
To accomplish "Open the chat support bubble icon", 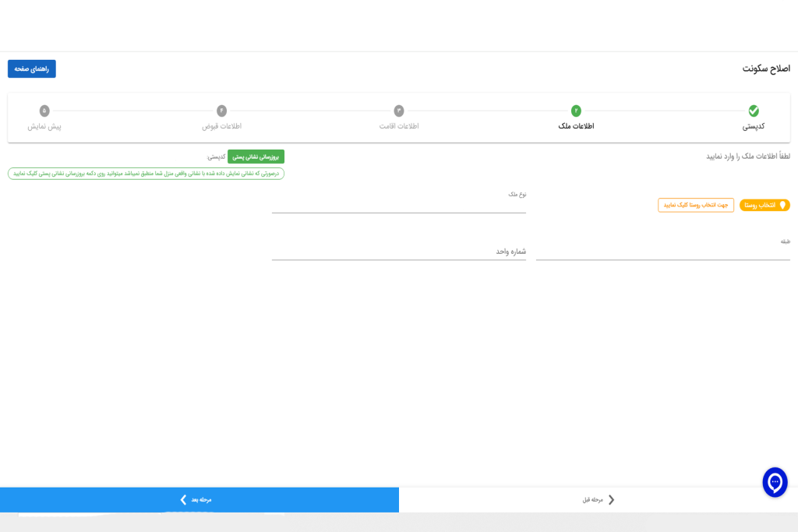I will [x=775, y=482].
